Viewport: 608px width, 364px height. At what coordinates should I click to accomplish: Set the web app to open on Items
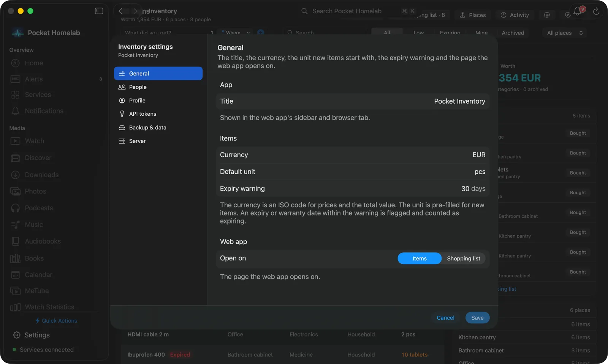point(420,258)
